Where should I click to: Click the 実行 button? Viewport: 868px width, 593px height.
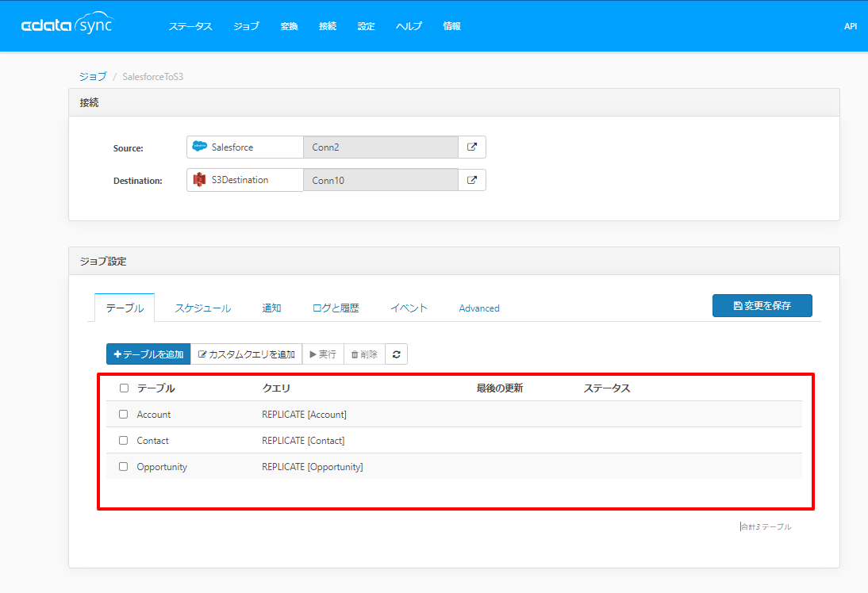[323, 354]
